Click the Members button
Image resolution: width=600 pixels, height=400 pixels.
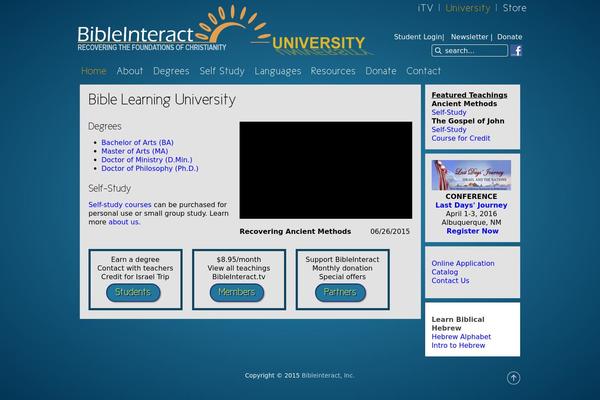[x=237, y=292]
